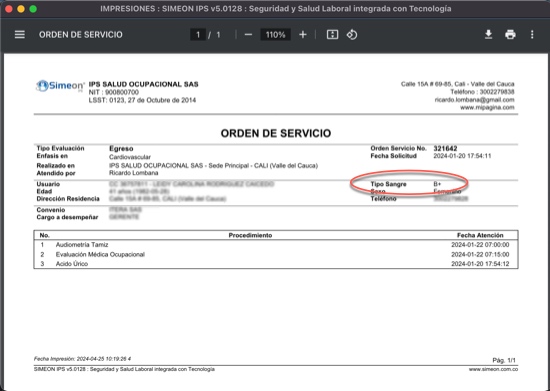Select request date 2024-01-20 17:54:11
550x391 pixels.
coord(462,156)
